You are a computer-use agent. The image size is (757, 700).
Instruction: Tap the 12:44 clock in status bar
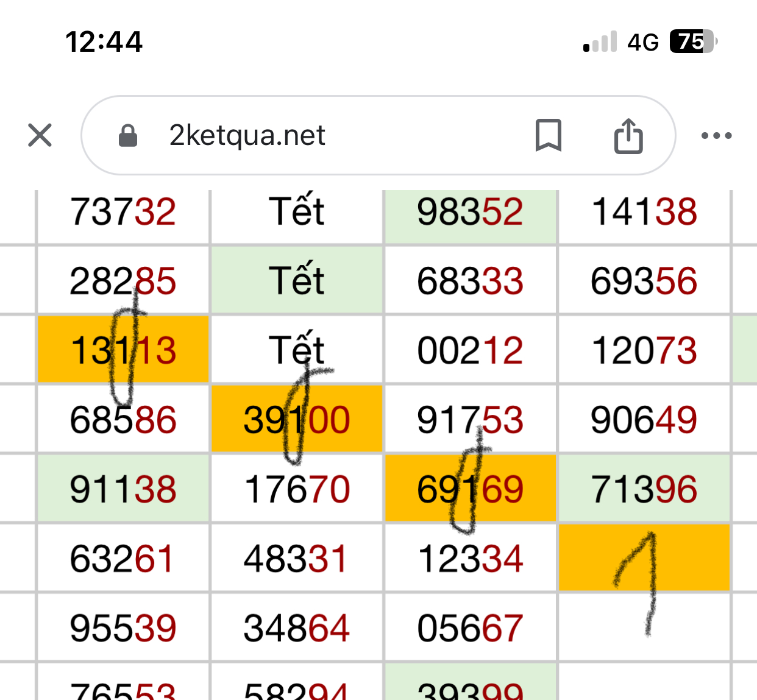pyautogui.click(x=104, y=42)
